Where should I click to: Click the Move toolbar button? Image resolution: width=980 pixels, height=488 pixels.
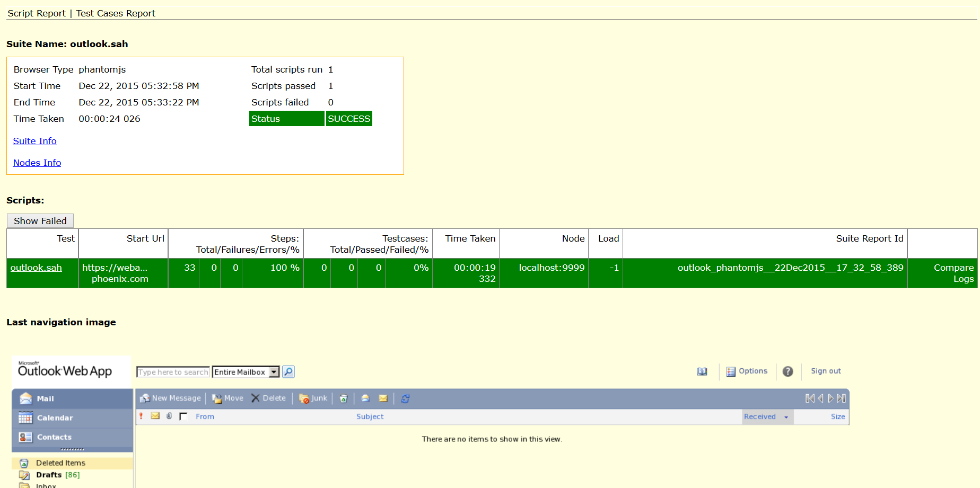point(227,398)
